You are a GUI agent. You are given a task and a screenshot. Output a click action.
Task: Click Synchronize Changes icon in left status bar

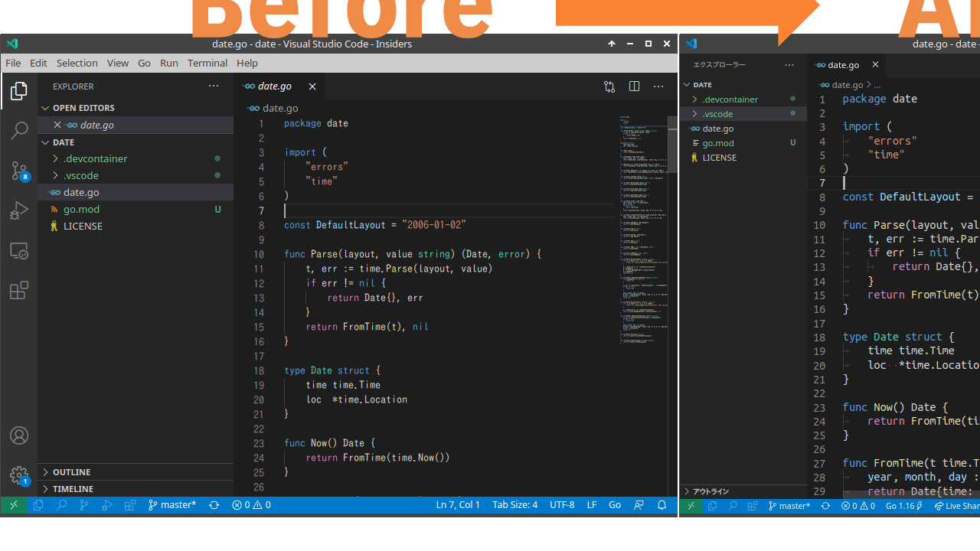click(x=214, y=505)
